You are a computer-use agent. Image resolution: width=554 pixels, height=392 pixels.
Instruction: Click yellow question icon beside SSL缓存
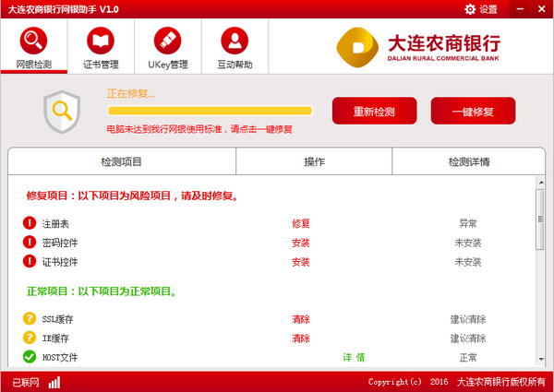click(x=30, y=318)
